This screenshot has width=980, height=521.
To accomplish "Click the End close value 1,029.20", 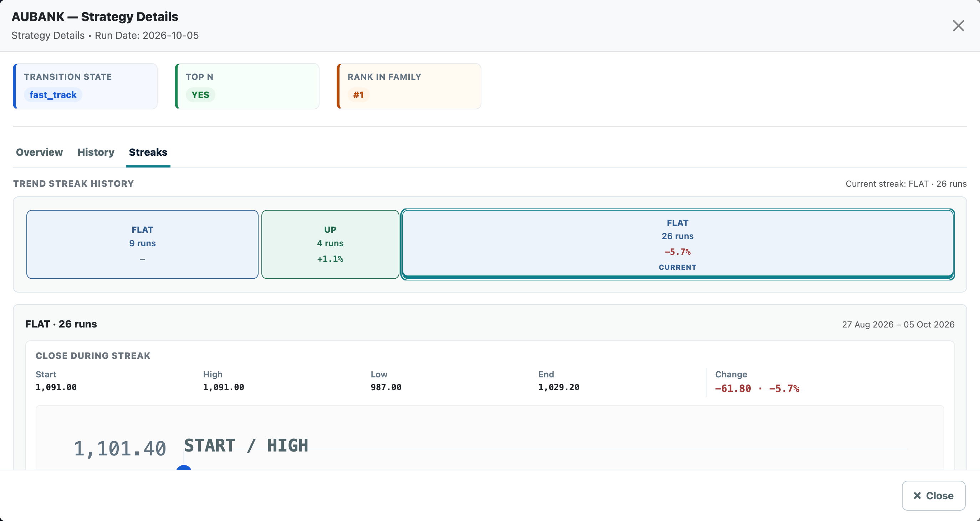I will tap(558, 387).
